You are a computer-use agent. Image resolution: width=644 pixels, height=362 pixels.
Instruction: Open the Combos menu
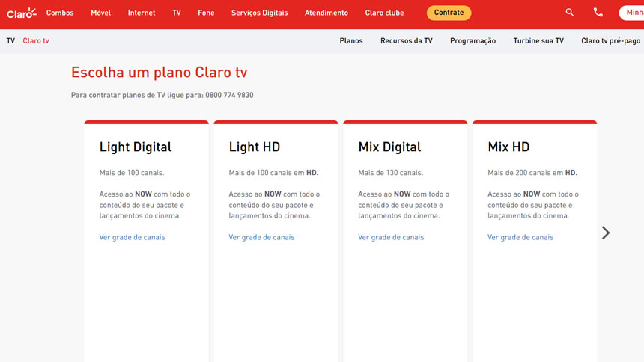tap(60, 13)
